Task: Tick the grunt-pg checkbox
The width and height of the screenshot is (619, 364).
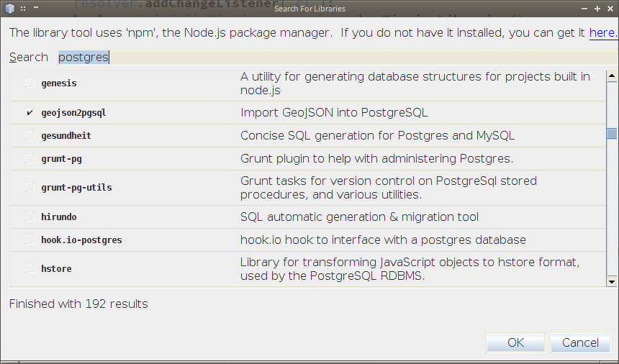Action: click(30, 159)
